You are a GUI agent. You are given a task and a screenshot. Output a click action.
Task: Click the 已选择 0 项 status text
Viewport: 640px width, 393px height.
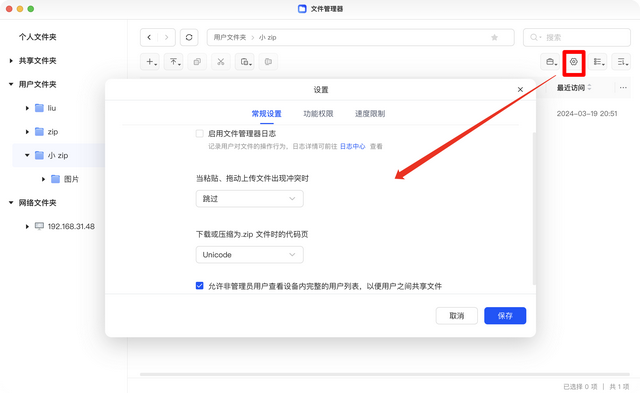click(580, 386)
